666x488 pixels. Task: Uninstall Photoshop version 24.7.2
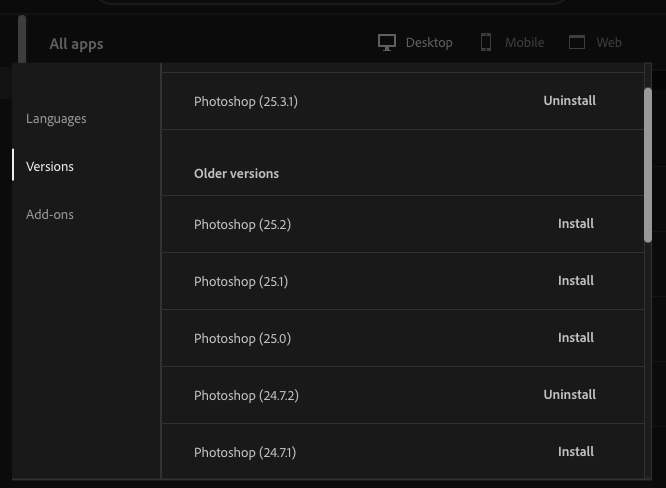[569, 395]
